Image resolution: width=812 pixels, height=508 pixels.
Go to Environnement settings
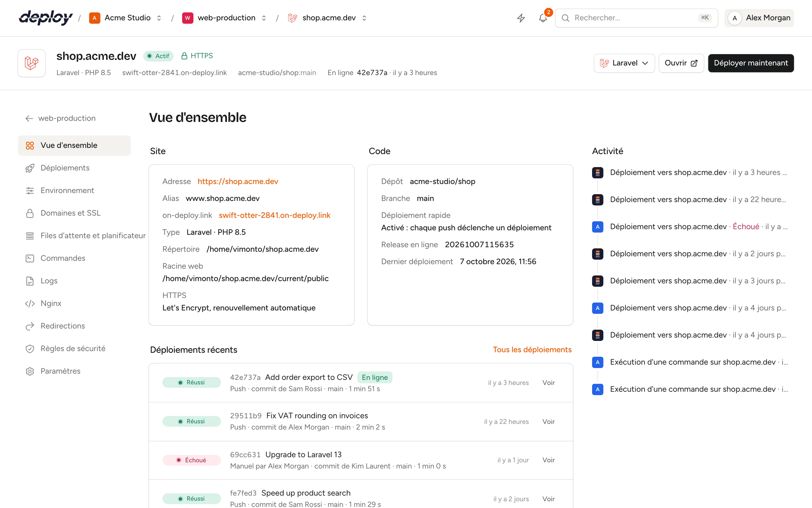74,190
